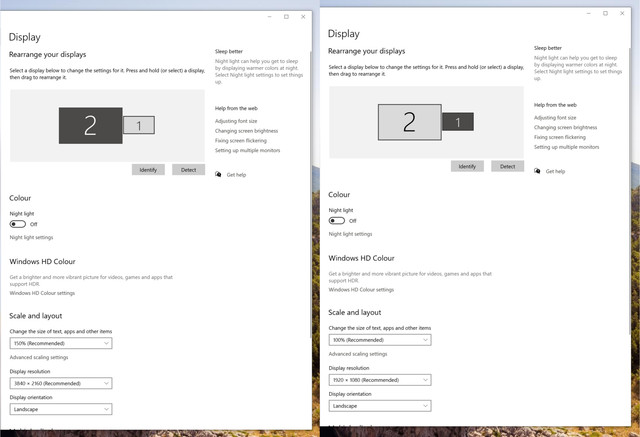Open Night light settings link in left window
Screen dimensions: 640x437
pos(31,237)
